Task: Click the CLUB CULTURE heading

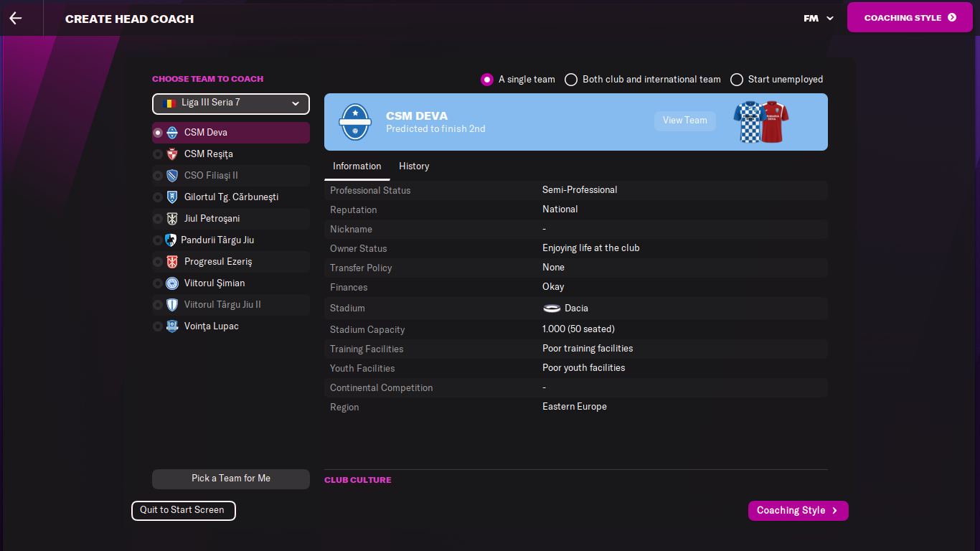Action: pos(358,480)
